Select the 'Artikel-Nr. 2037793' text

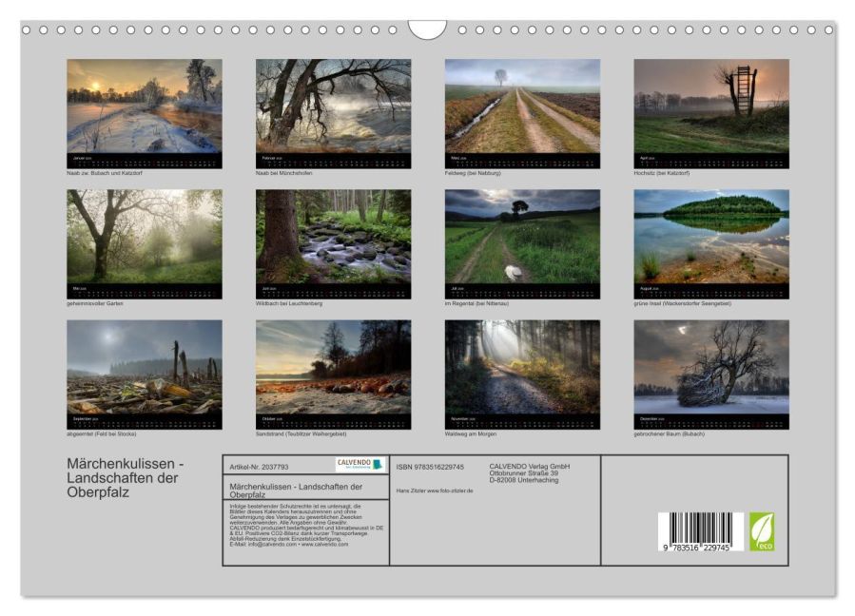(x=259, y=467)
